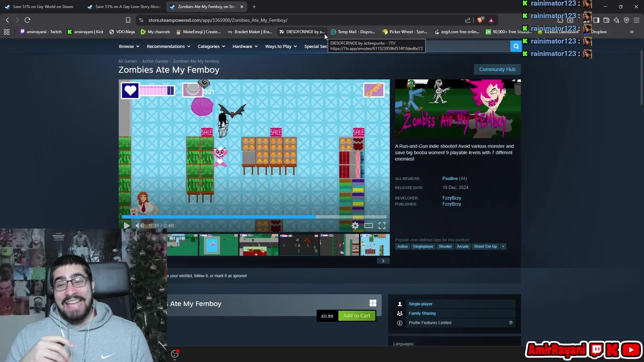Select the Singleplayer tag
This screenshot has height=362, width=644.
[x=423, y=246]
